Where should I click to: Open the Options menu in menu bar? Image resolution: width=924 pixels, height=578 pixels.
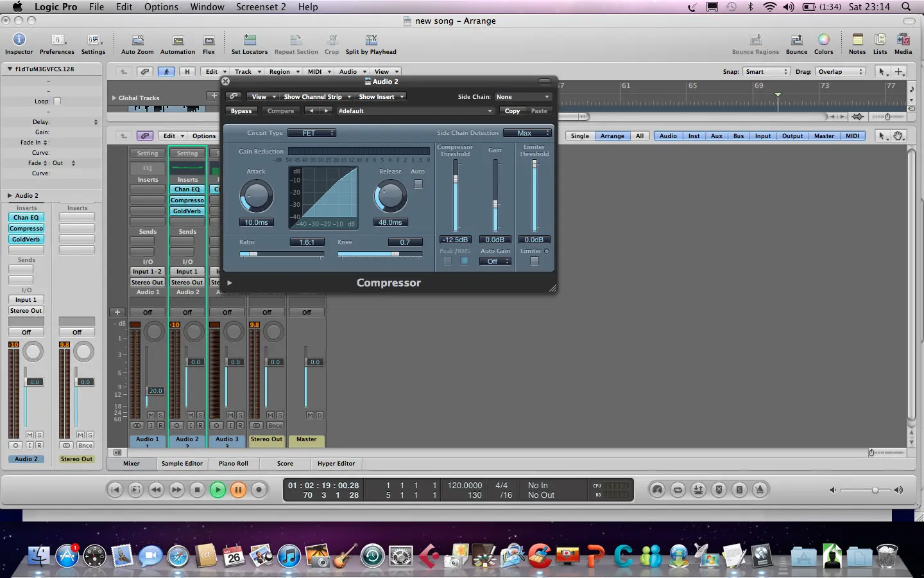[161, 7]
